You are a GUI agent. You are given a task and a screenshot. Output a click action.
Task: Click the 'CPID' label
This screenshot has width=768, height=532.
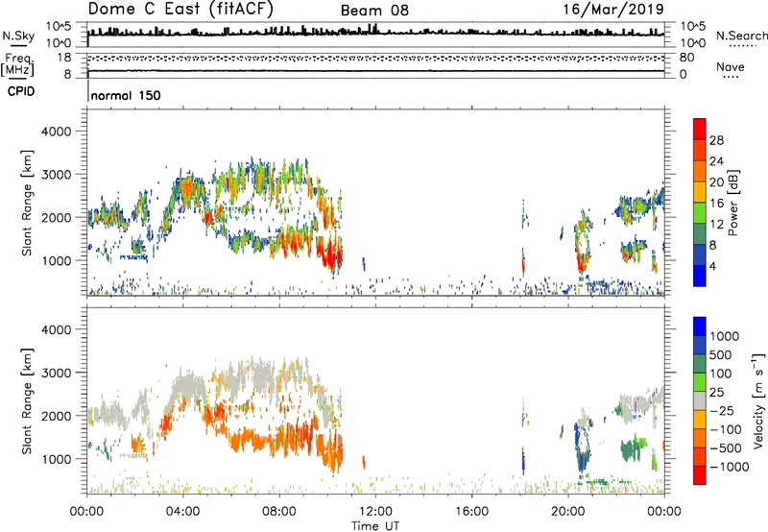click(x=21, y=91)
